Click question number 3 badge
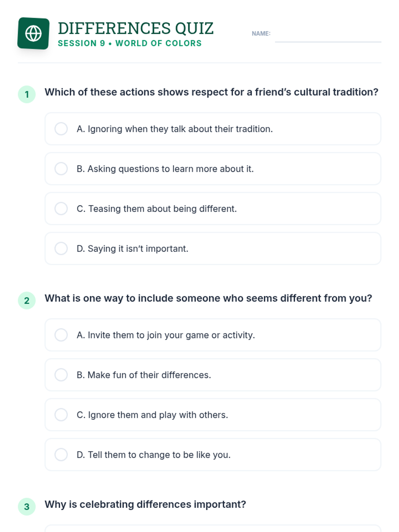 click(x=27, y=507)
